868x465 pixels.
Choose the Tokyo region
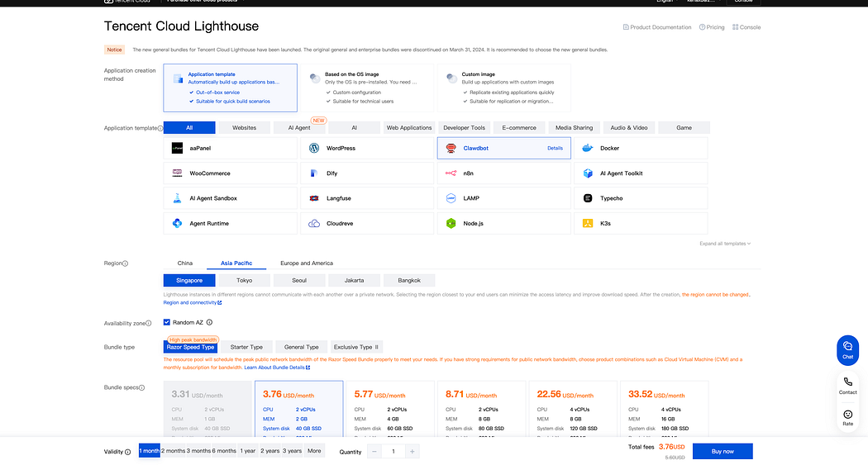[x=244, y=280]
